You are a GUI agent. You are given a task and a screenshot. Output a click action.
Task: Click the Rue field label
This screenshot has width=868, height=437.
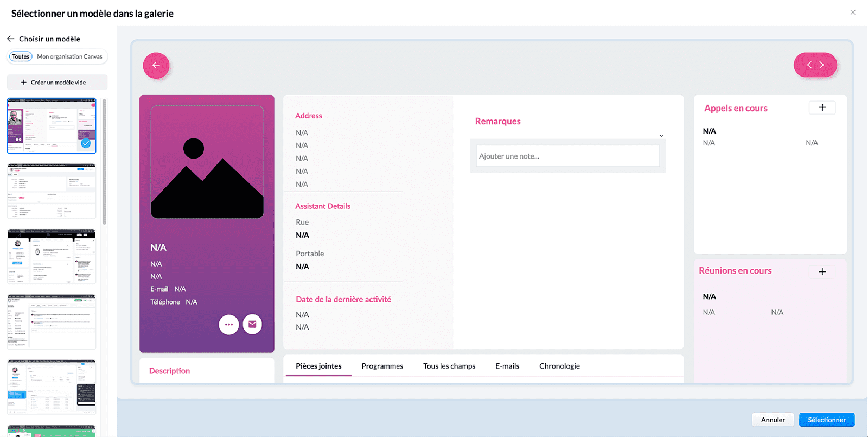click(302, 222)
